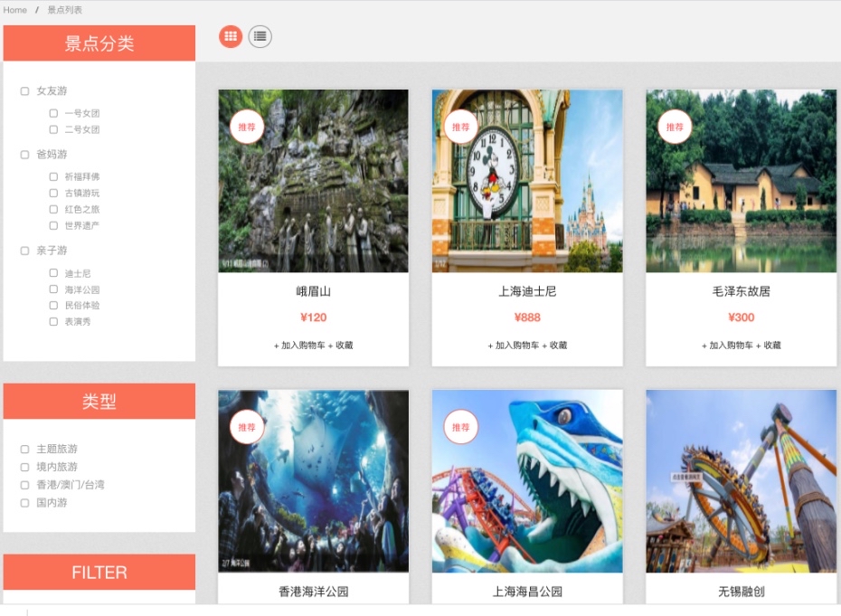
Task: Click the 类型 panel header
Action: tap(99, 401)
